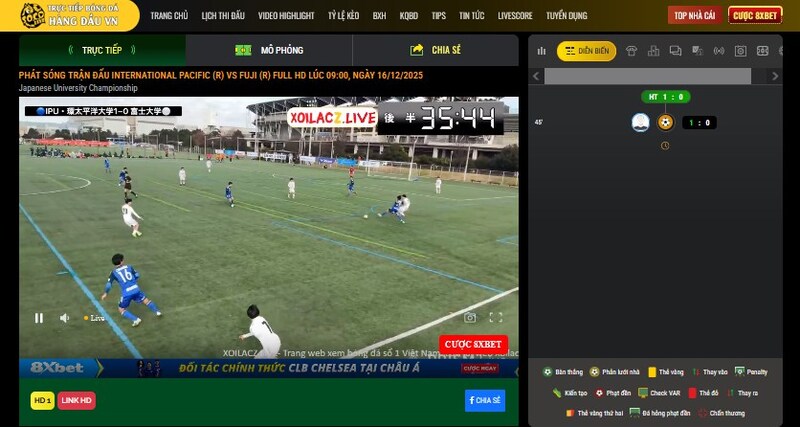The width and height of the screenshot is (800, 427).
Task: Open the standings podium icon
Action: 654,51
